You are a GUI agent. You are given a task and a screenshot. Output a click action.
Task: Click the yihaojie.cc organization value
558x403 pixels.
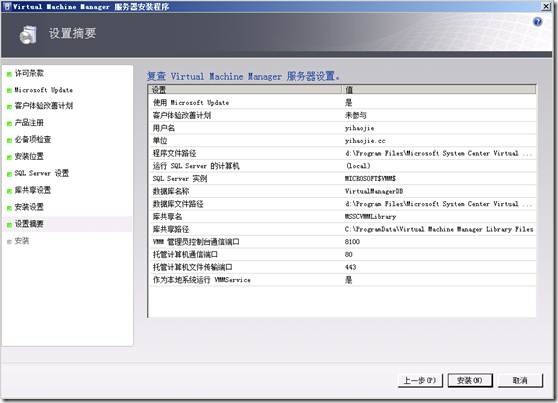(365, 141)
